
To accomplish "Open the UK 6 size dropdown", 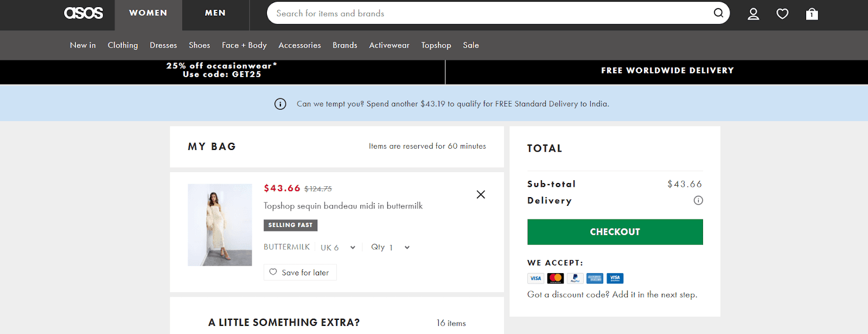I will point(338,248).
